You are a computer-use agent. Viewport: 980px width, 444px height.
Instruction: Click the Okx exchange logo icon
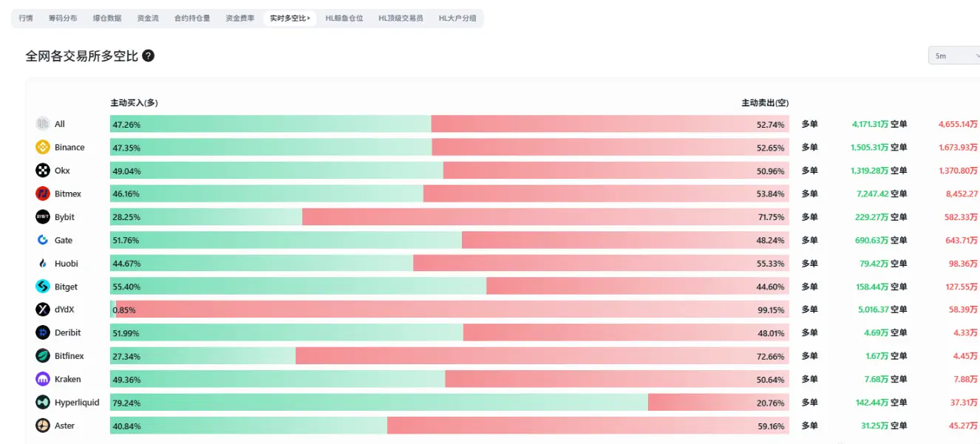pos(43,171)
